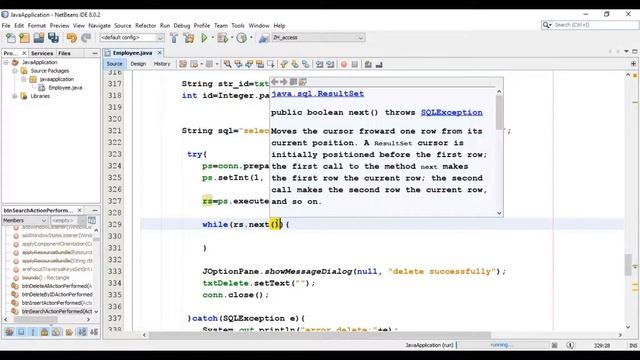Open the ZH_access dropdown

318,38
